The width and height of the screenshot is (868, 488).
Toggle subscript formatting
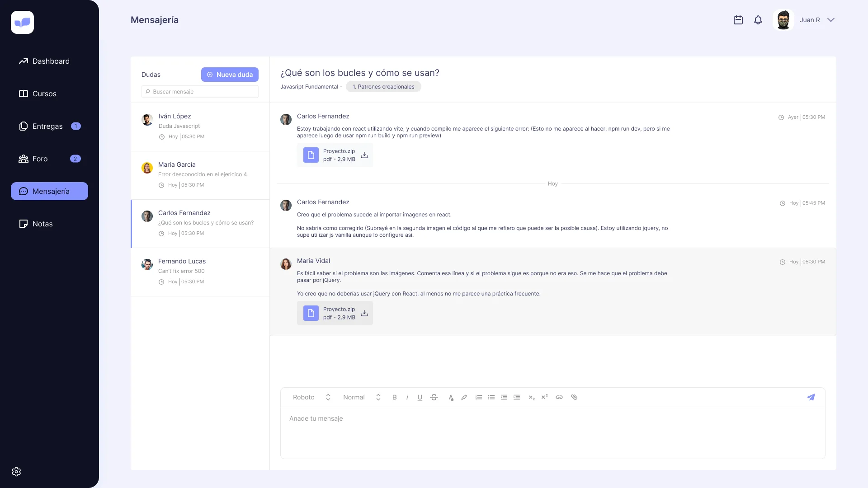point(532,398)
